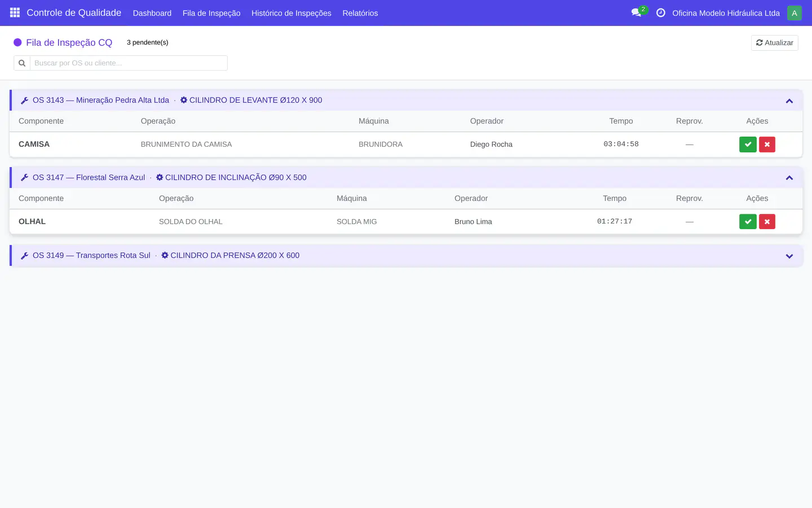Open the Relatórios menu
Image resolution: width=812 pixels, height=508 pixels.
pyautogui.click(x=360, y=13)
